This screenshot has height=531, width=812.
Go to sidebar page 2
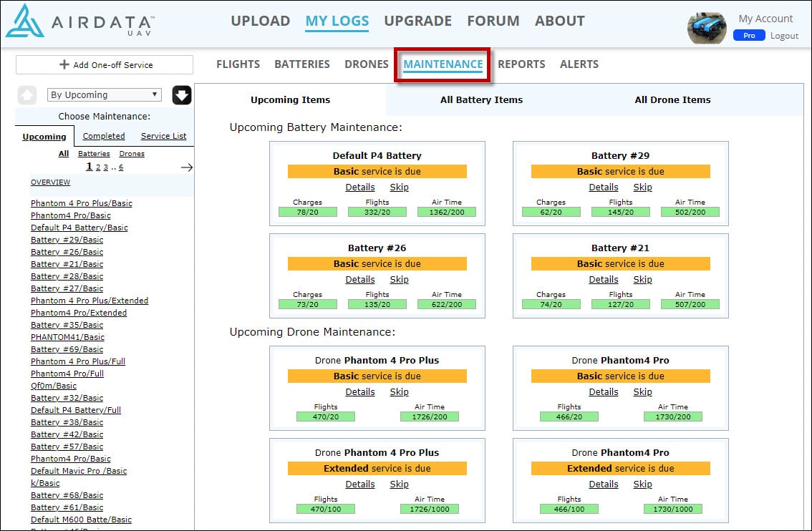[x=98, y=167]
